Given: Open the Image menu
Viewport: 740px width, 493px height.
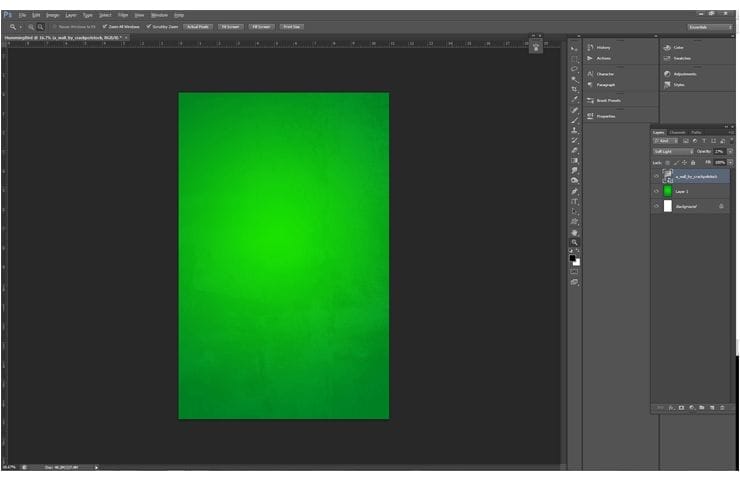Looking at the screenshot, I should tap(52, 15).
